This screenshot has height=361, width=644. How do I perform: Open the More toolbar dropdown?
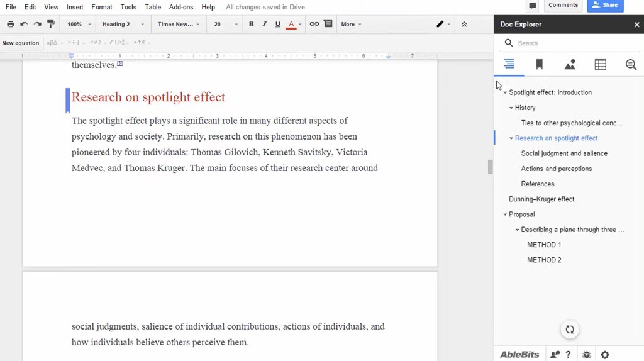coord(351,25)
